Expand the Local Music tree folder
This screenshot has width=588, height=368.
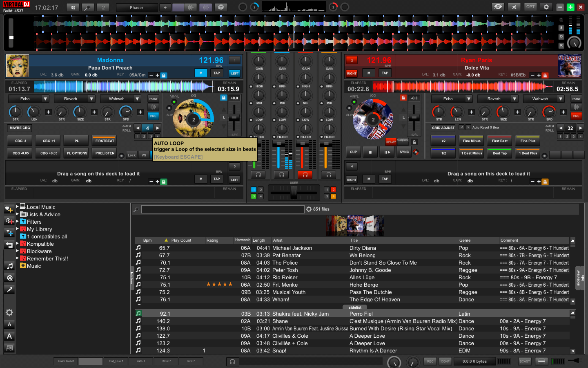(17, 207)
